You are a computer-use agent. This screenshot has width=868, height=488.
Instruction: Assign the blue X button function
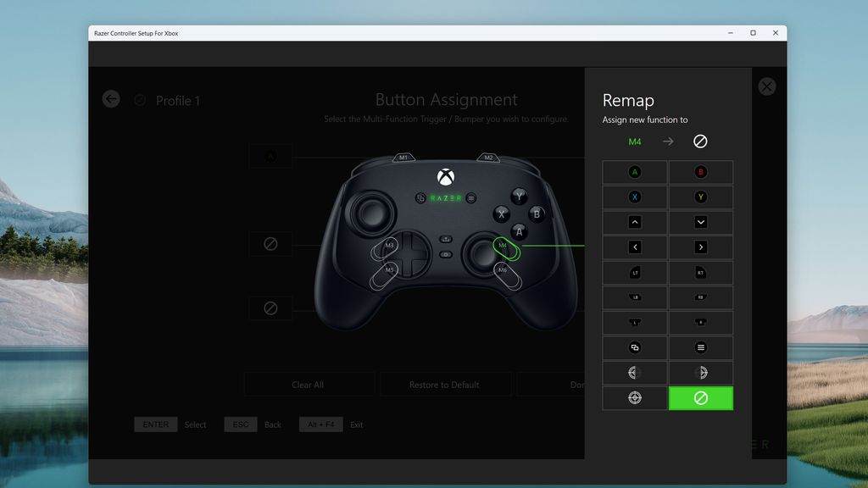pos(634,197)
